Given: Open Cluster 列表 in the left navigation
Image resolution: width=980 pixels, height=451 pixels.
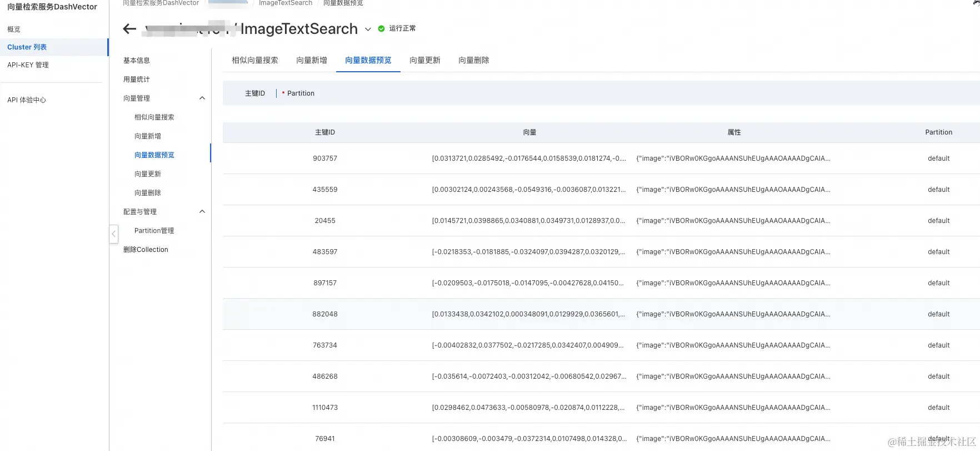Looking at the screenshot, I should click(x=27, y=47).
